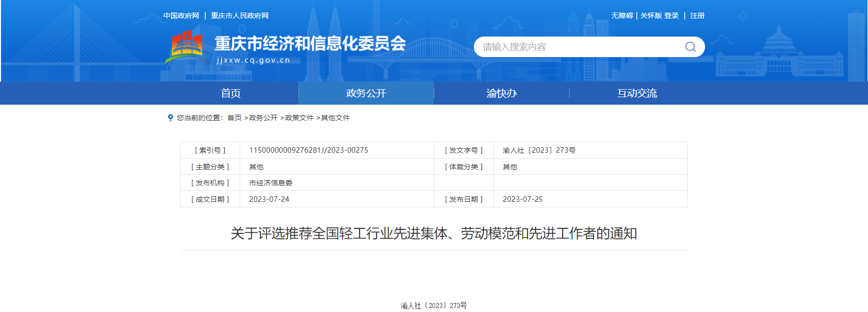Click the magnifier search icon
This screenshot has height=312, width=868.
click(x=690, y=47)
